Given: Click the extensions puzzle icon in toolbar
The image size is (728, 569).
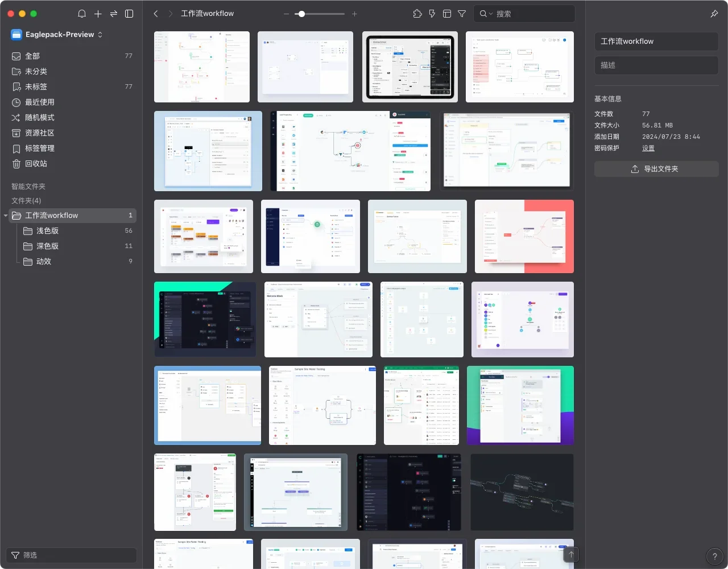Looking at the screenshot, I should [417, 14].
